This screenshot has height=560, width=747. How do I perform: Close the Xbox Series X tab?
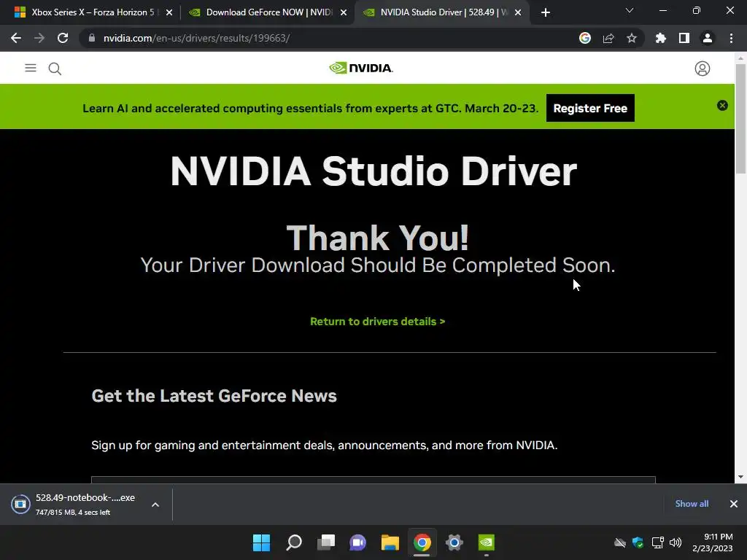pyautogui.click(x=169, y=12)
